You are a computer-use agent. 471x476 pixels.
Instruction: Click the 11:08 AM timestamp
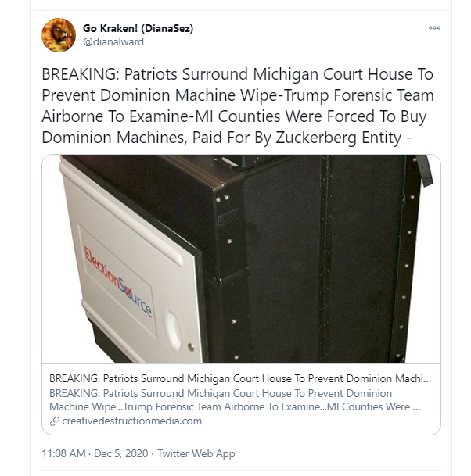tap(63, 453)
